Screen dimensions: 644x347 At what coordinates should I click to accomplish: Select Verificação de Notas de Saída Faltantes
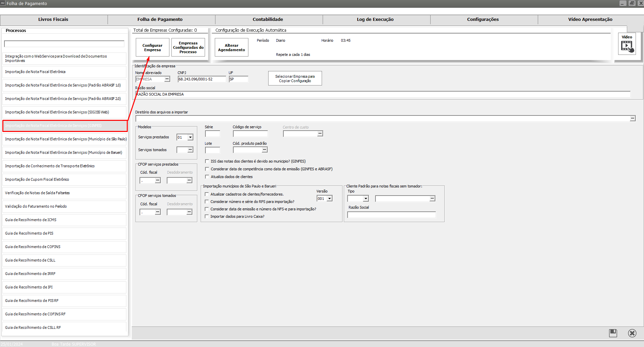pos(64,193)
